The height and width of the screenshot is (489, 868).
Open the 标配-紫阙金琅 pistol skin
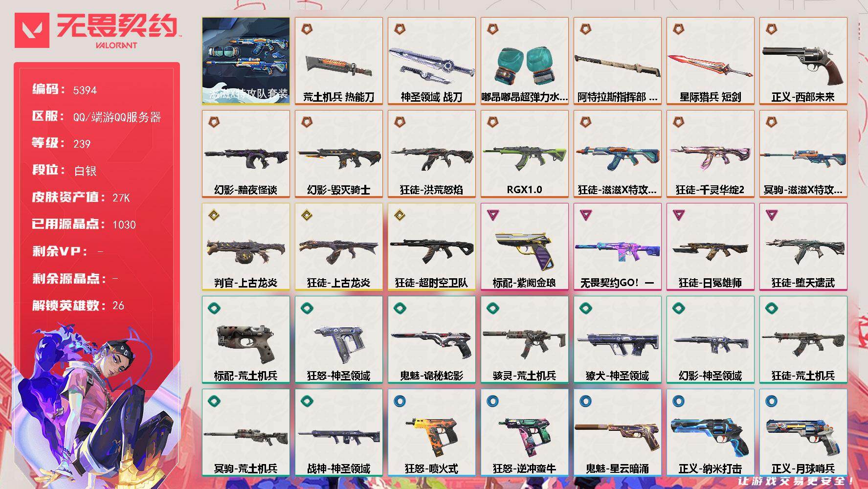525,247
